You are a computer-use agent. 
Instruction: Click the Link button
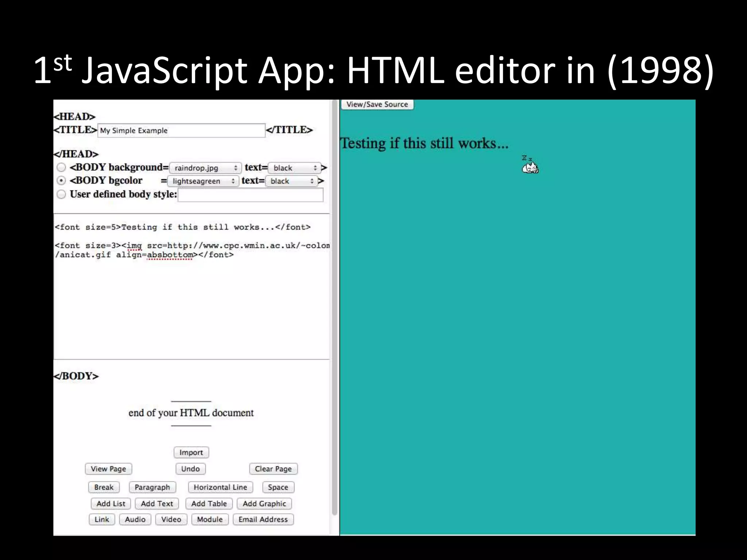(102, 520)
